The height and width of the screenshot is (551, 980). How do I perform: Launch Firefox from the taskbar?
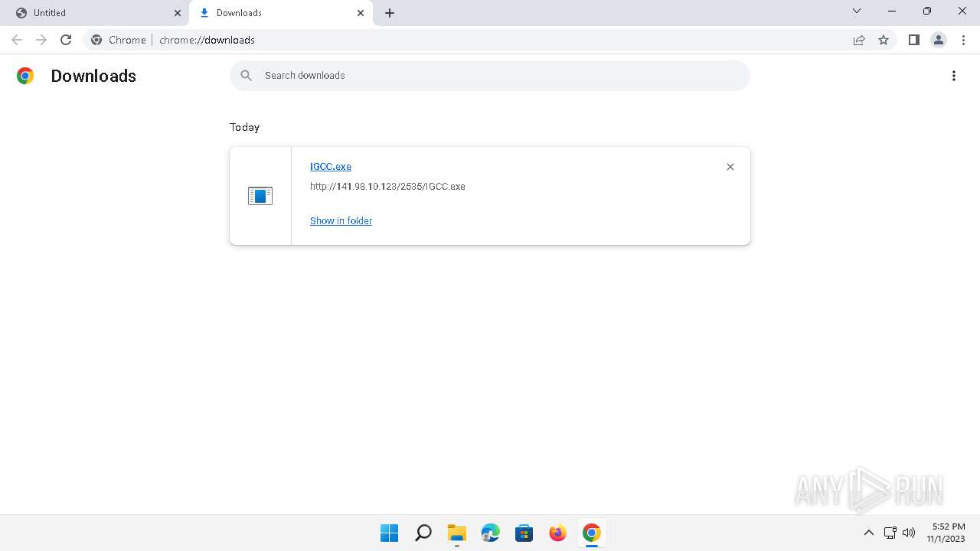pos(557,533)
